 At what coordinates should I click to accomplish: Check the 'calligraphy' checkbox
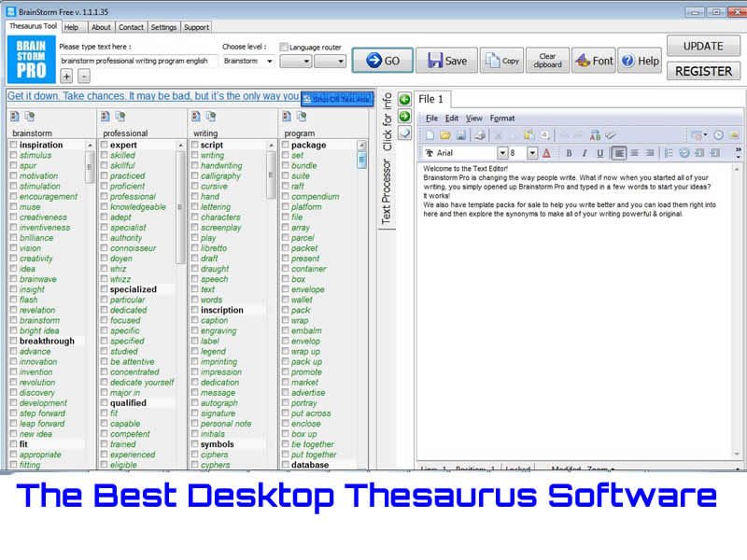(194, 175)
